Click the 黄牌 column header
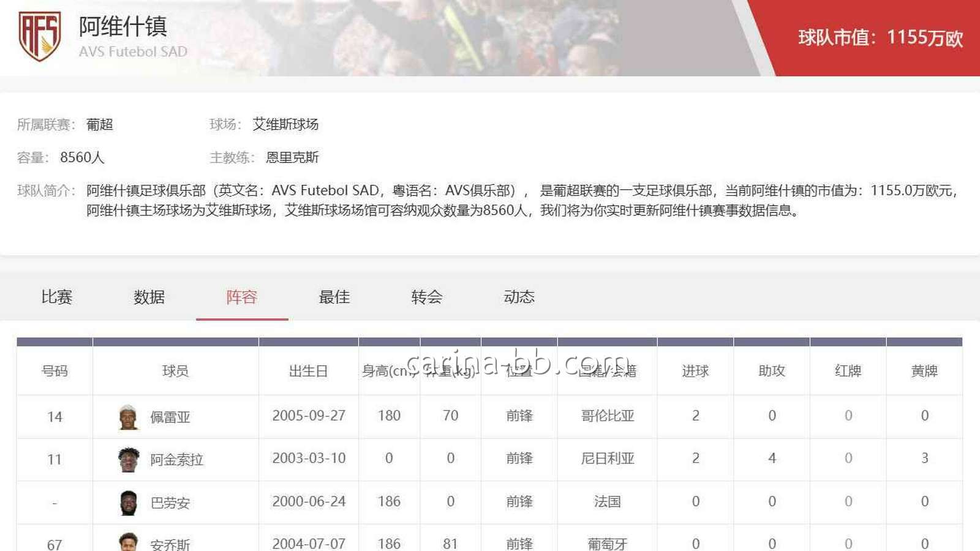 tap(925, 371)
